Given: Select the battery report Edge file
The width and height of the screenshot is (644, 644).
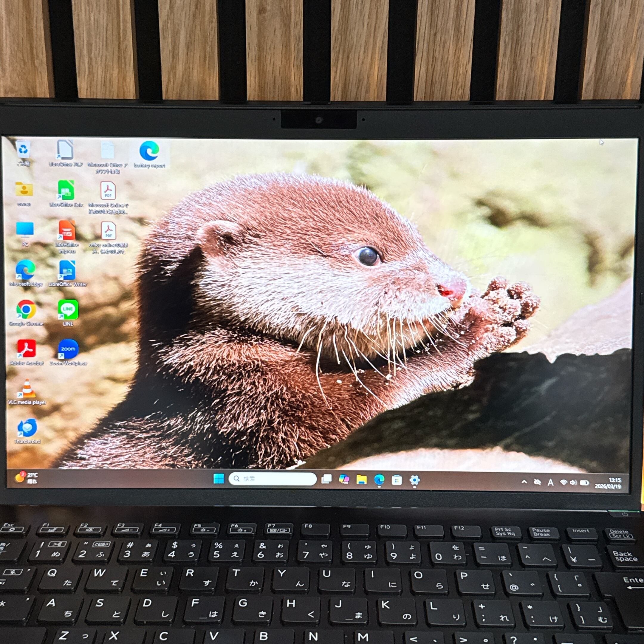Looking at the screenshot, I should tap(149, 152).
